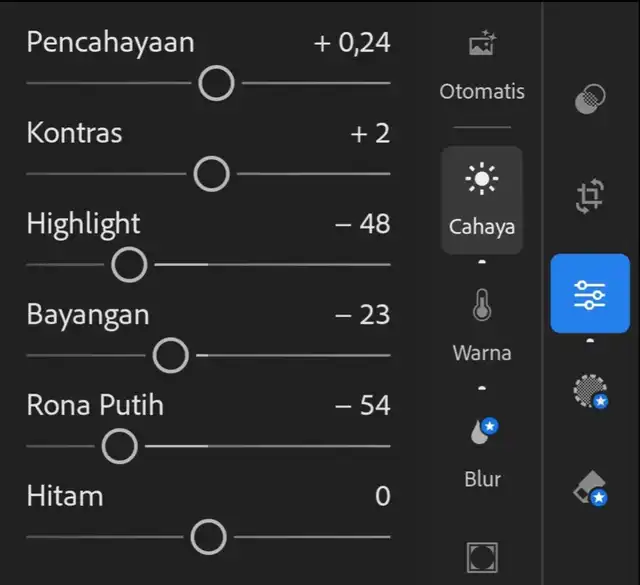The image size is (640, 585).
Task: Click the Pencahayaan slider handle
Action: coord(216,83)
